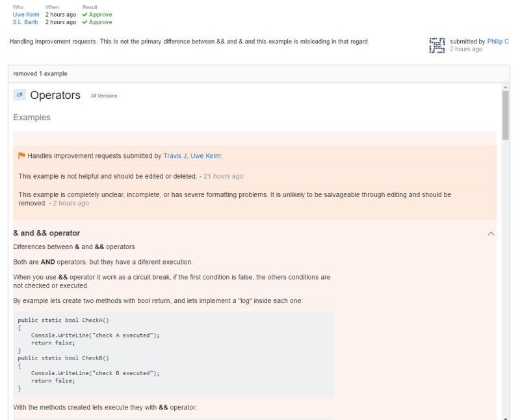Click the '2 hours ago' under submitted by

coord(466,49)
